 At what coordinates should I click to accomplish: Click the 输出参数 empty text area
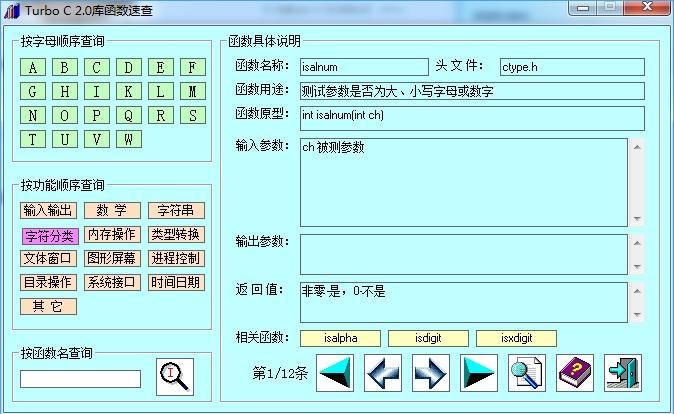(x=464, y=255)
